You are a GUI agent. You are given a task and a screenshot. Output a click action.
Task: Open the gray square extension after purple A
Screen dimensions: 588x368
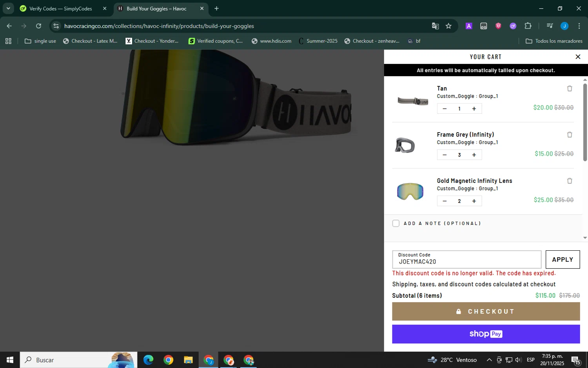(x=484, y=26)
